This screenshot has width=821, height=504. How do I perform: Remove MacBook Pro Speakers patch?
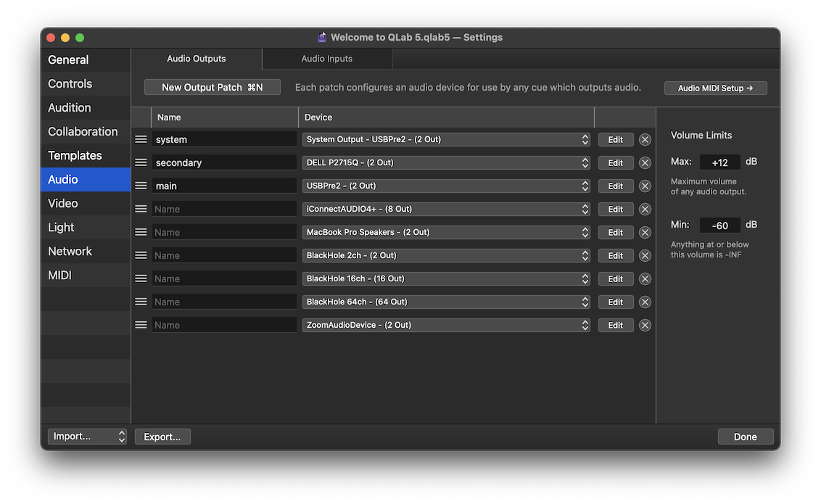coord(645,232)
